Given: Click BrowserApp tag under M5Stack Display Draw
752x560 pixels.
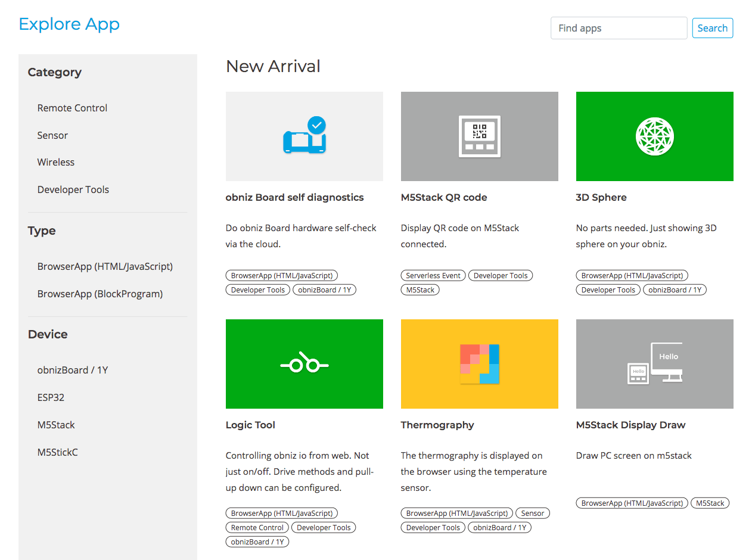Looking at the screenshot, I should coord(632,503).
